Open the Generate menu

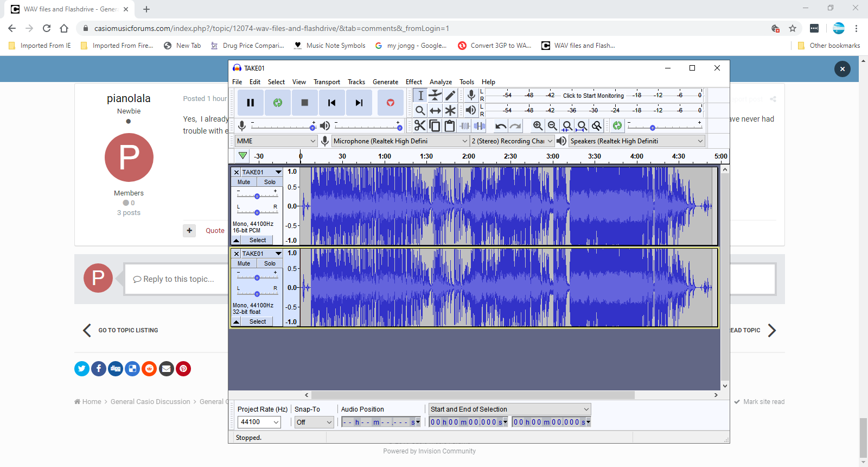[x=385, y=82]
